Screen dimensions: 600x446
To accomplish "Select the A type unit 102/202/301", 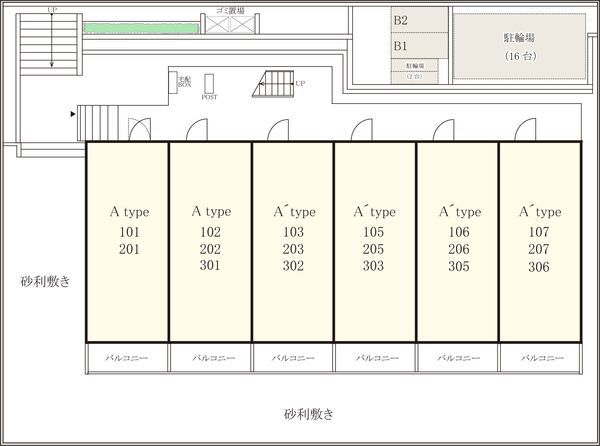I will pyautogui.click(x=210, y=240).
